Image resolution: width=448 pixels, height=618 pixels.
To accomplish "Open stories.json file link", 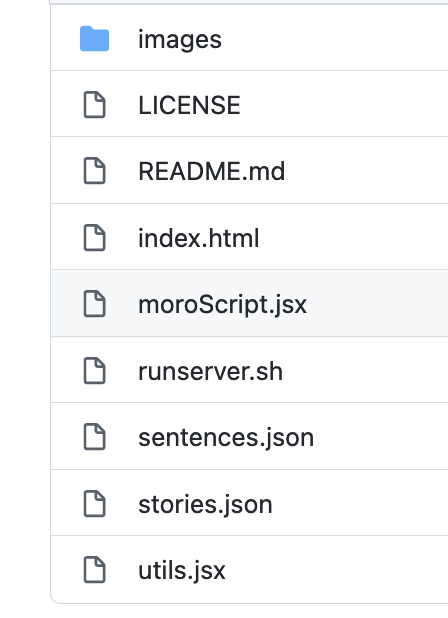I will 205,505.
